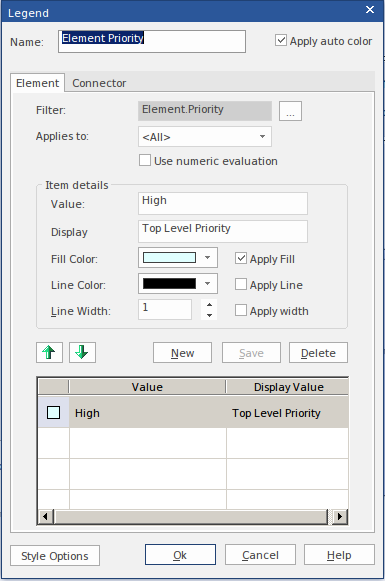Increase Line Width with up spinner
385x581 pixels.
(x=209, y=305)
